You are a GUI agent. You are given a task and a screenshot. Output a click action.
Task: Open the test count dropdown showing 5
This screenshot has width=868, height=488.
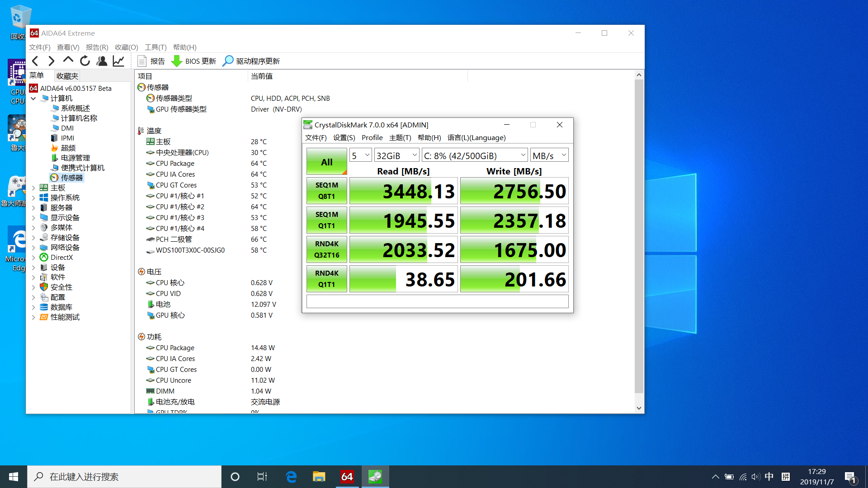[361, 155]
